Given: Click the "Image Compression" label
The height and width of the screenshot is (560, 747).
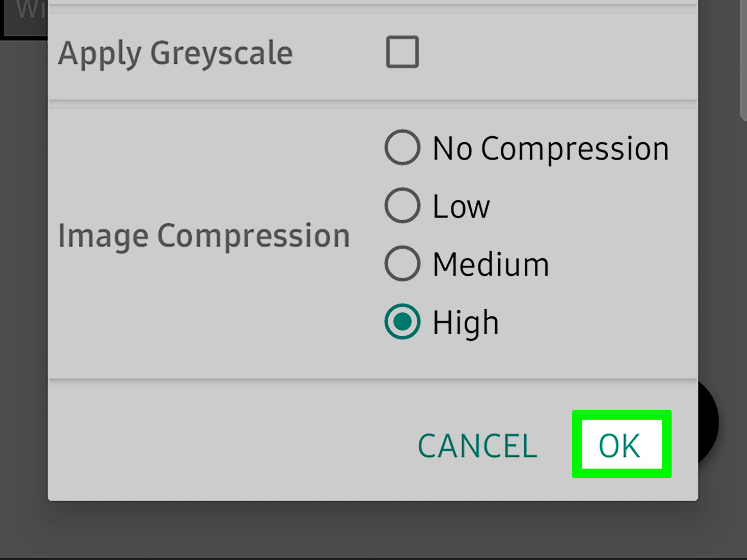Looking at the screenshot, I should pyautogui.click(x=204, y=236).
